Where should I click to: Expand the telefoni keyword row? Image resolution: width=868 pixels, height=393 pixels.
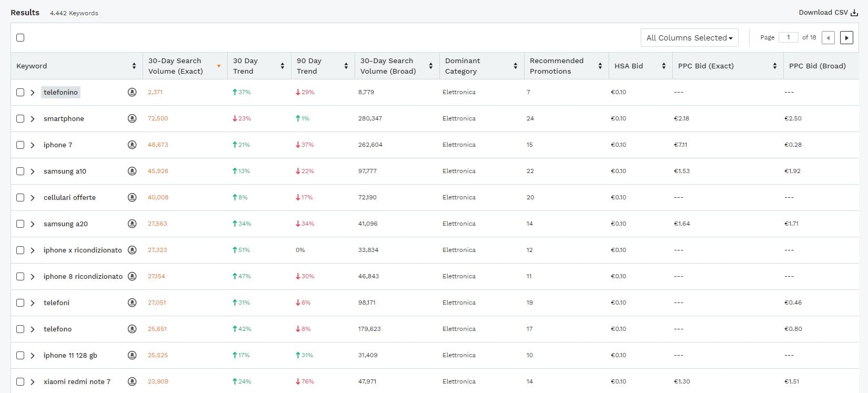tap(33, 303)
